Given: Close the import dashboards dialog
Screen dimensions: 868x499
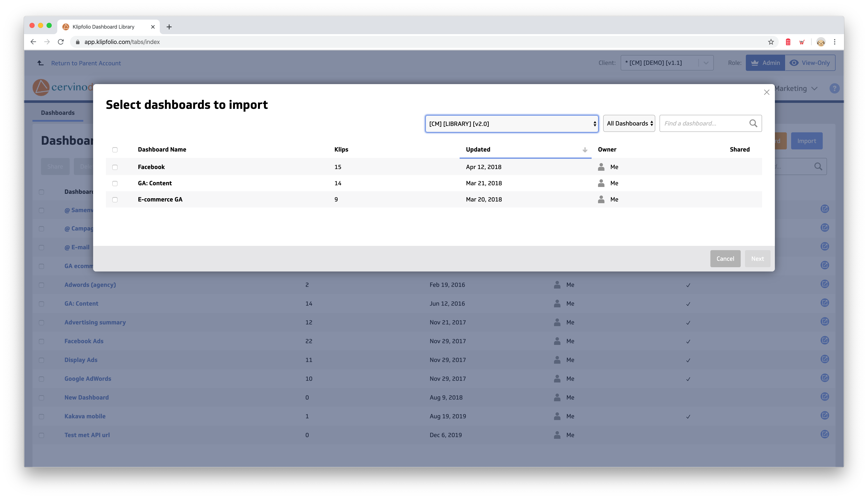Looking at the screenshot, I should 767,92.
